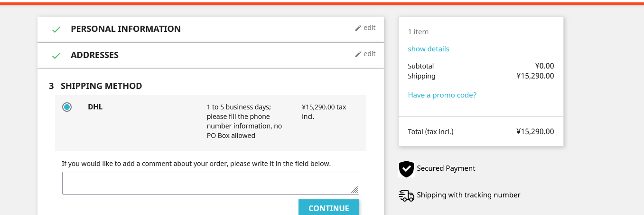Select the DHL shipping radio button
Viewport: 644px width, 215px height.
click(x=67, y=107)
